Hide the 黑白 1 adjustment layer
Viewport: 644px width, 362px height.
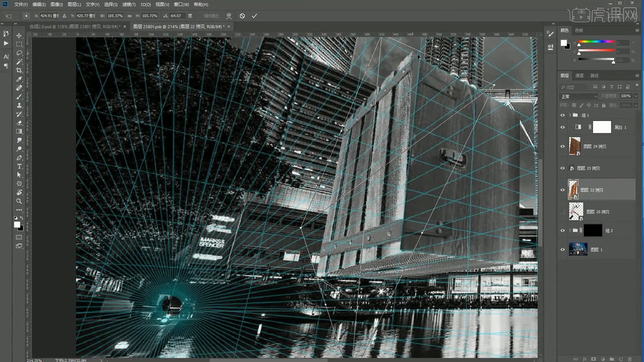tap(562, 127)
